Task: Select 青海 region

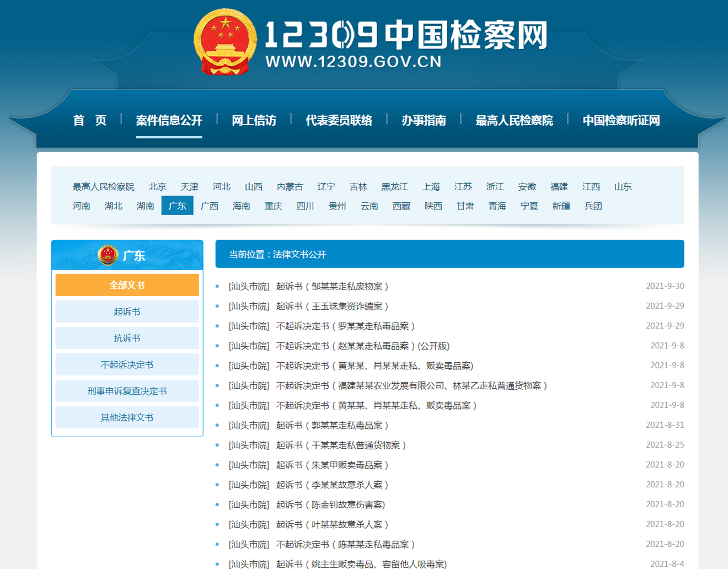Action: click(x=497, y=206)
